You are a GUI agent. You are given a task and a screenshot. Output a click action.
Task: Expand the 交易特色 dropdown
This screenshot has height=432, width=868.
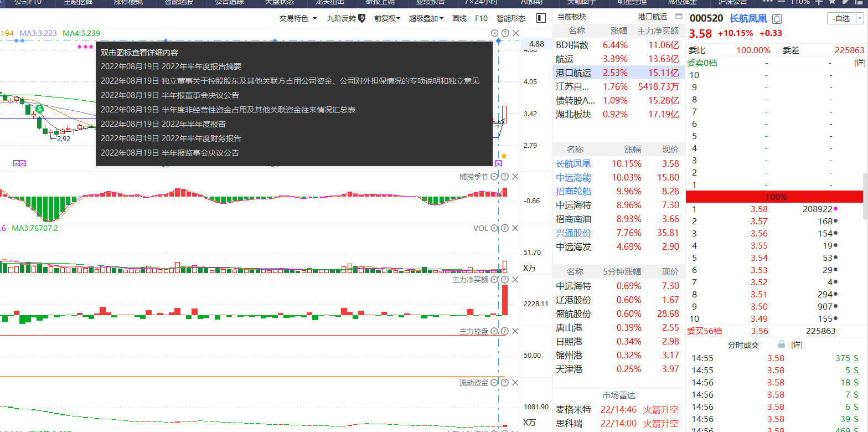[298, 18]
